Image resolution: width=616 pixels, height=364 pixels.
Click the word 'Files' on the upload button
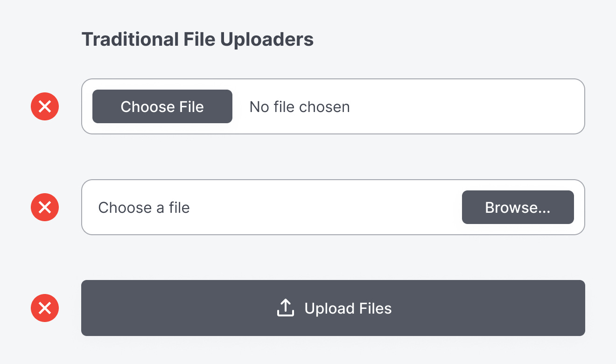click(x=375, y=308)
